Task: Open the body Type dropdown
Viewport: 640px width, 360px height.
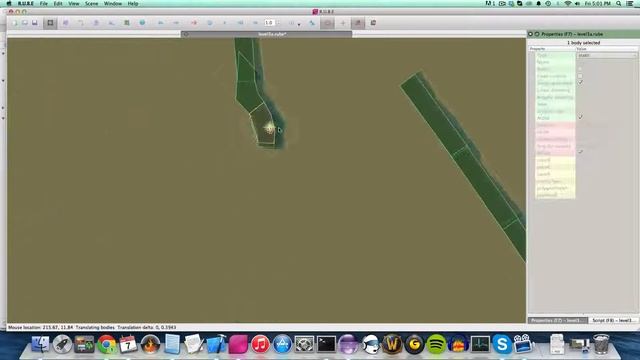Action: pyautogui.click(x=607, y=55)
